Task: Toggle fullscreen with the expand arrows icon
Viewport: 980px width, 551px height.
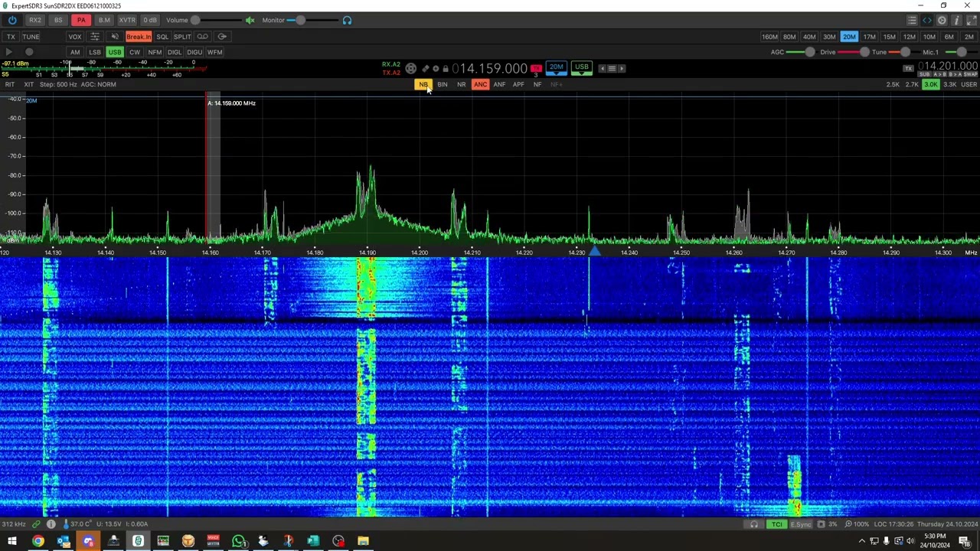Action: coord(971,21)
